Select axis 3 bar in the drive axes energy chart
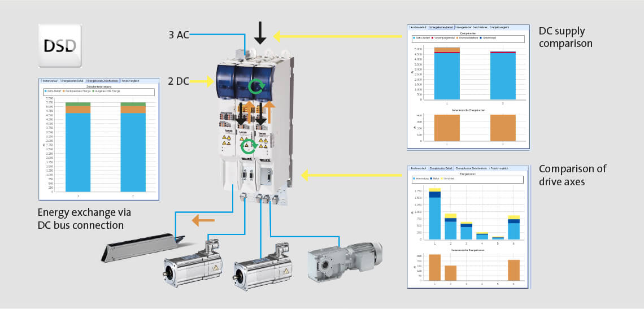The image size is (644, 309). coord(466,230)
